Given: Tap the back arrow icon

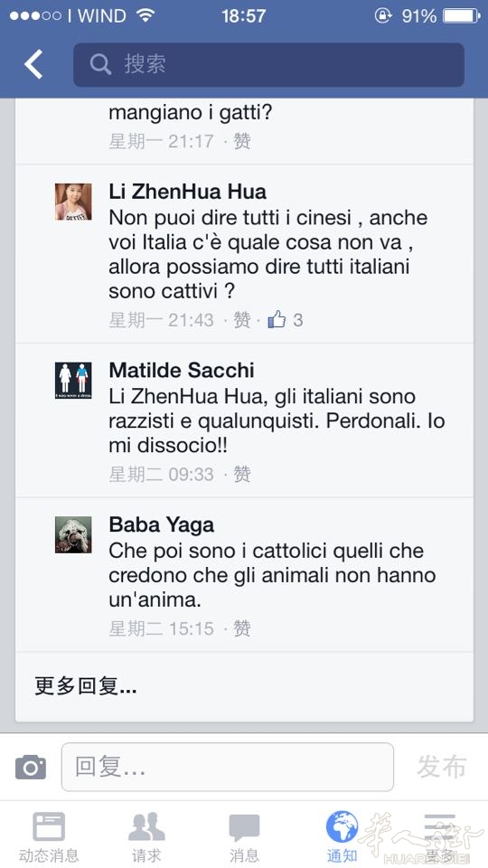Looking at the screenshot, I should pos(33,64).
